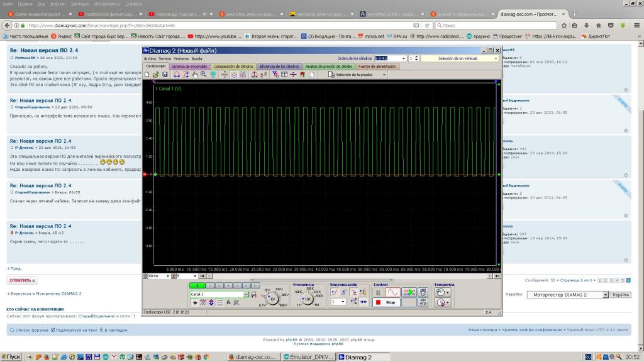Open the Ventanas menu
Image resolution: width=644 pixels, height=362 pixels.
pyautogui.click(x=181, y=58)
